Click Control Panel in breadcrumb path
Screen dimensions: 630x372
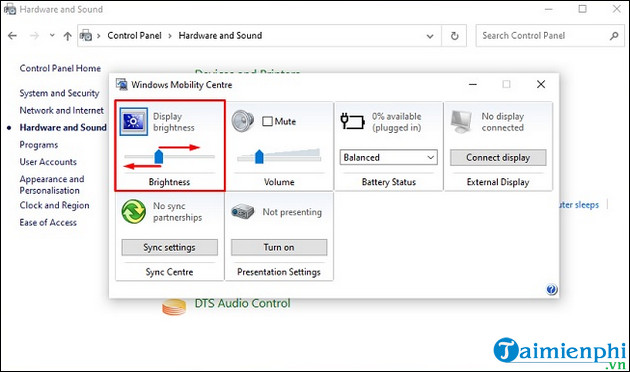[134, 36]
